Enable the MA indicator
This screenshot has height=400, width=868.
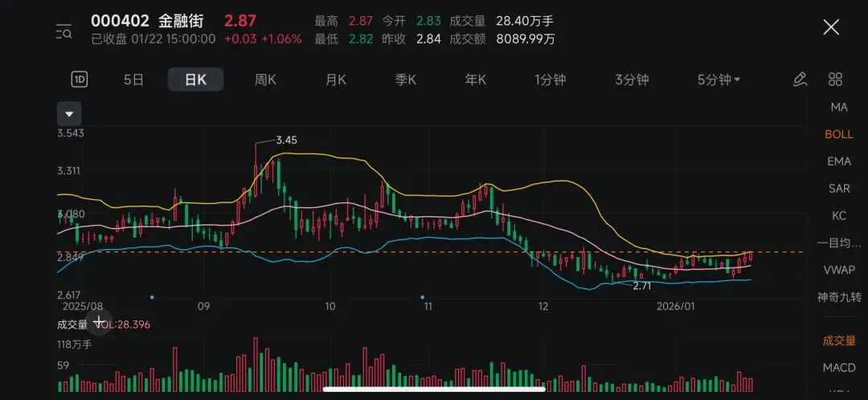(839, 108)
